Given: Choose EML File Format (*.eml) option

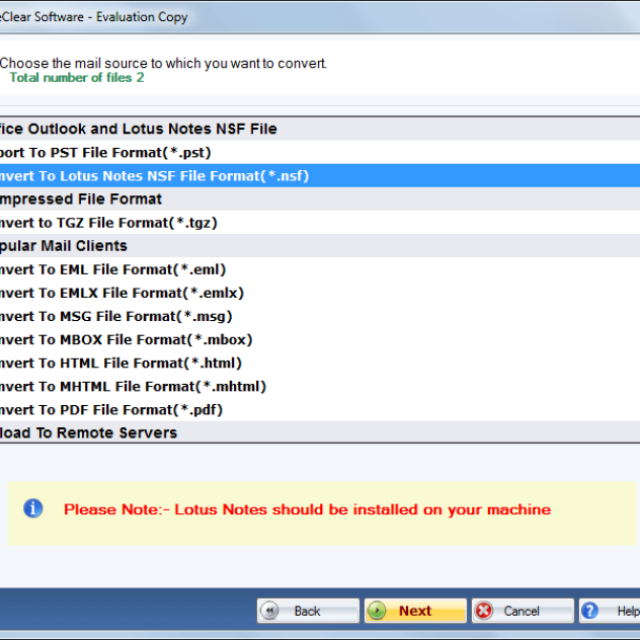Looking at the screenshot, I should pyautogui.click(x=320, y=269).
